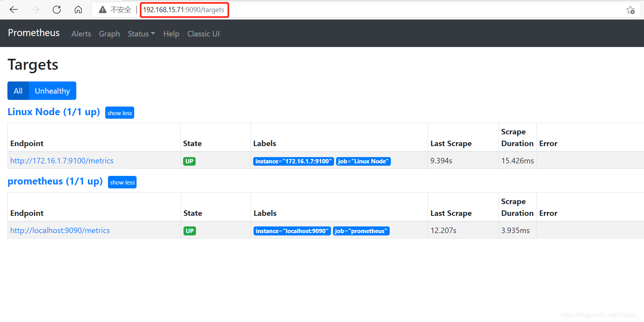644x322 pixels.
Task: Collapse Linux Node with show less
Action: click(x=120, y=113)
